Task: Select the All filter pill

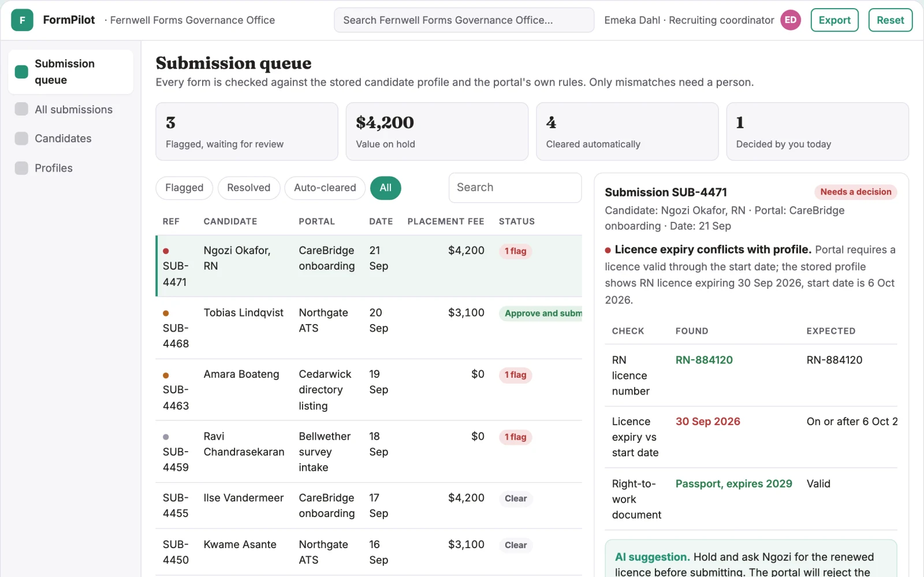Action: pyautogui.click(x=385, y=188)
